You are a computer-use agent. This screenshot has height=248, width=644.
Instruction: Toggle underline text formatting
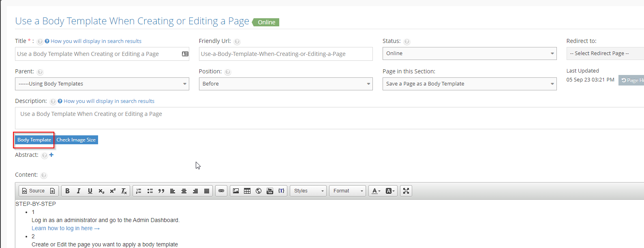pos(90,191)
